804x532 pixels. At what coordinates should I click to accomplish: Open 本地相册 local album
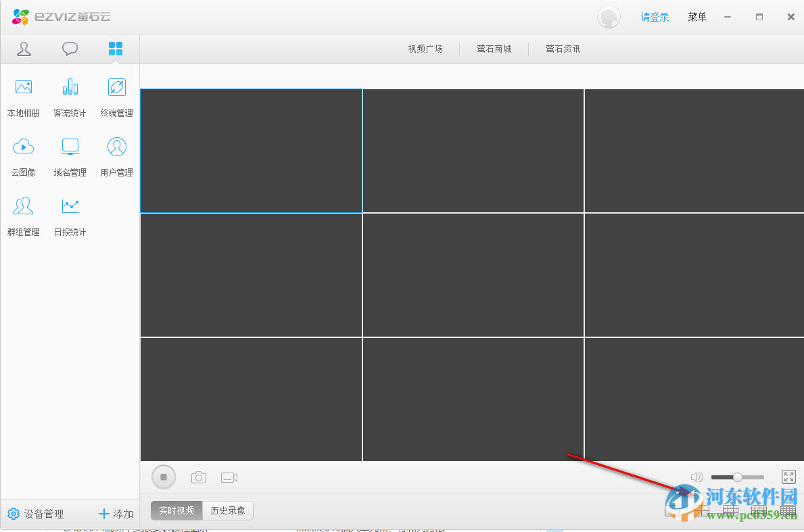(x=24, y=97)
